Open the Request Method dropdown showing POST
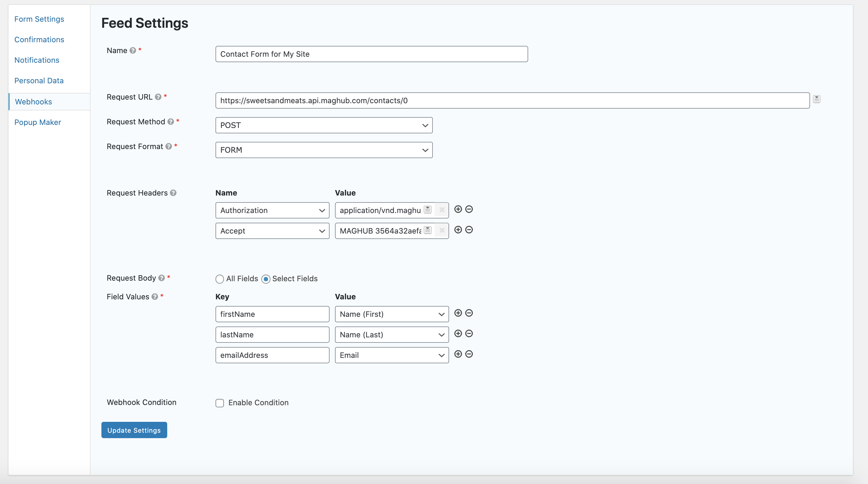 pyautogui.click(x=324, y=125)
